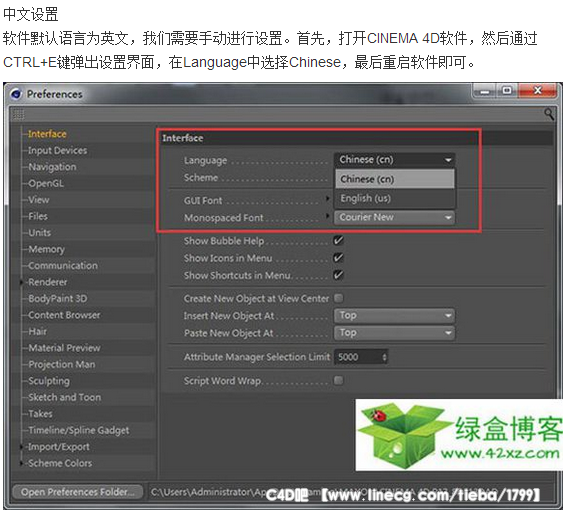Open the OpenGL preferences category
The image size is (566, 512).
(x=46, y=183)
